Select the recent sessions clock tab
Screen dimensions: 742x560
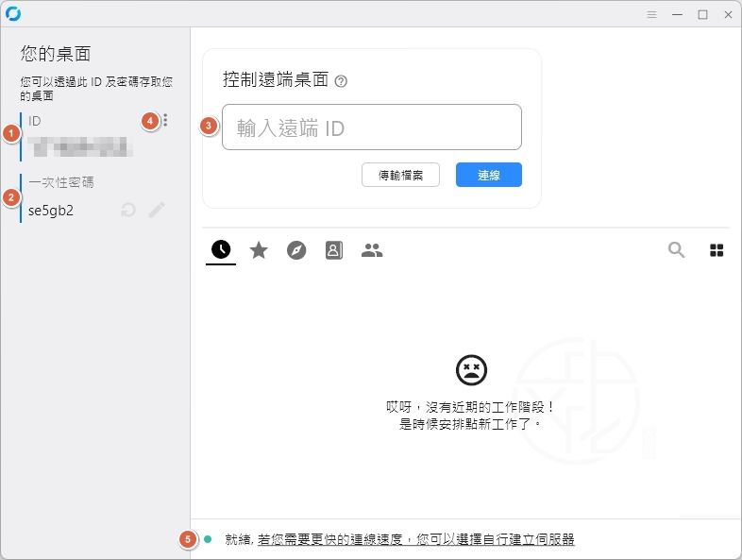[221, 250]
